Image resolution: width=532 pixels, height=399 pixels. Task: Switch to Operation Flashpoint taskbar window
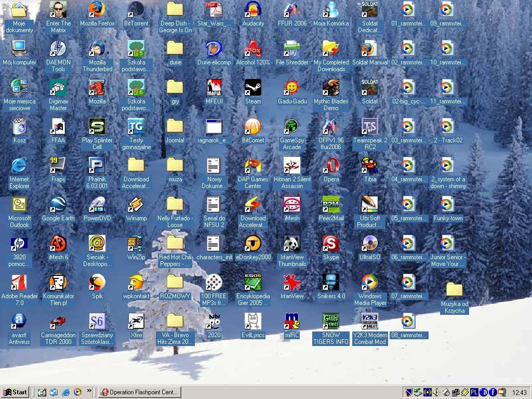(x=140, y=392)
